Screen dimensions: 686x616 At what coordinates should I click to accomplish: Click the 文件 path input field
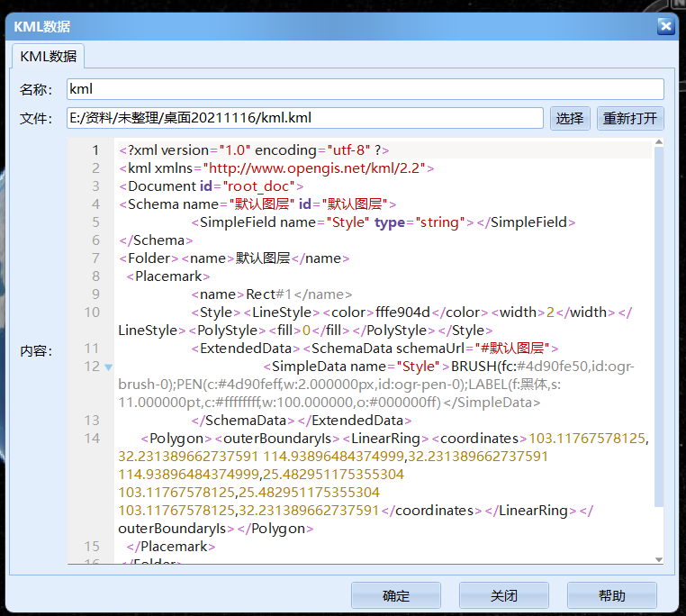tap(305, 118)
